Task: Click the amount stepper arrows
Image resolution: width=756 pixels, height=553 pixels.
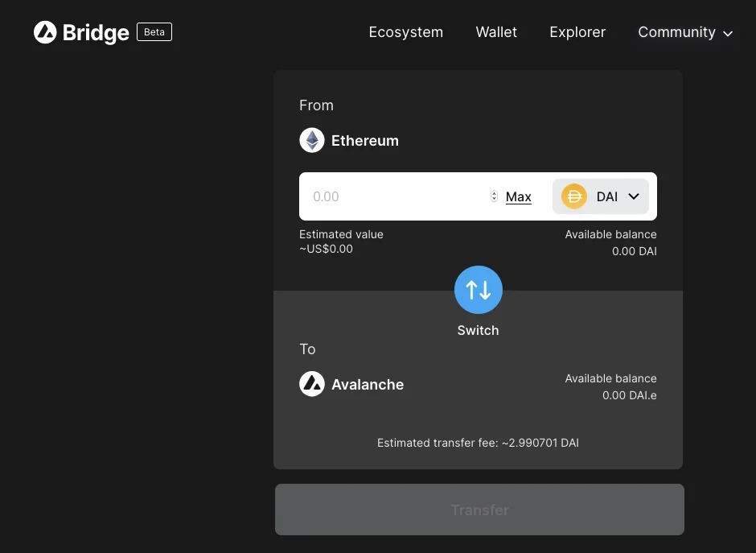Action: [494, 196]
